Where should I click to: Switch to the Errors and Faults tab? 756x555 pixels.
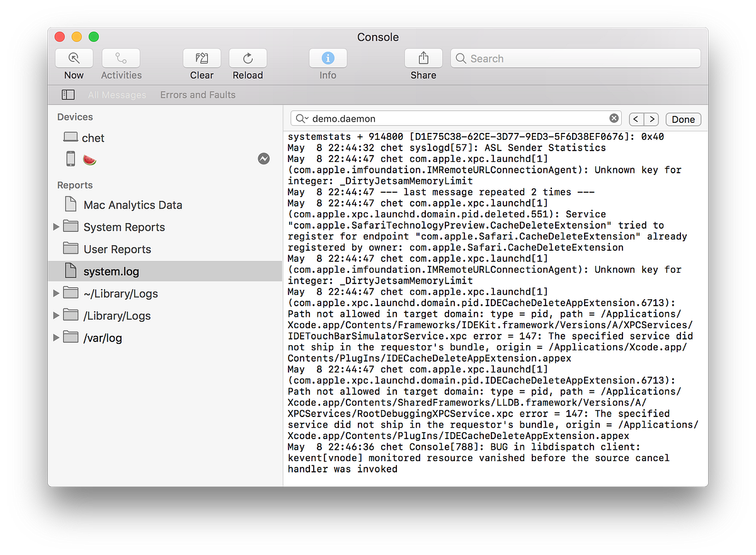(x=197, y=94)
